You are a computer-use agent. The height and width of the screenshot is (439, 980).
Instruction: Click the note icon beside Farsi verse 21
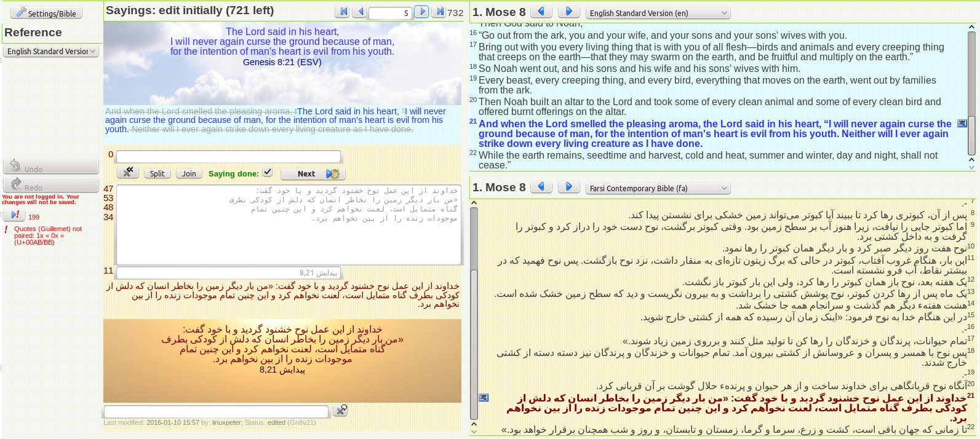(x=484, y=397)
